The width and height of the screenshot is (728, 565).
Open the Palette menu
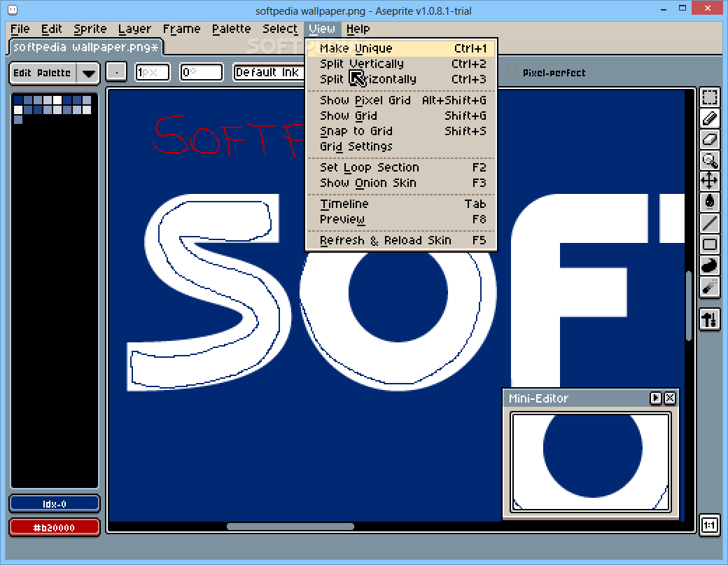click(x=231, y=29)
